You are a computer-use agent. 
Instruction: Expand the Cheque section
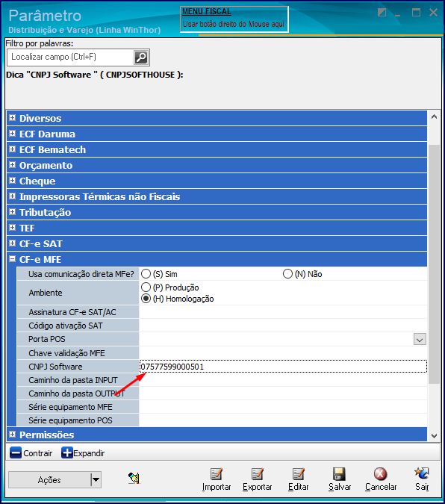(12, 181)
